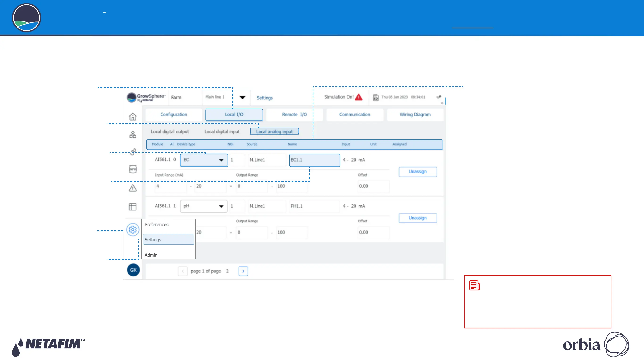This screenshot has width=644, height=362.
Task: Click the red note icon in callout box
Action: 475,285
